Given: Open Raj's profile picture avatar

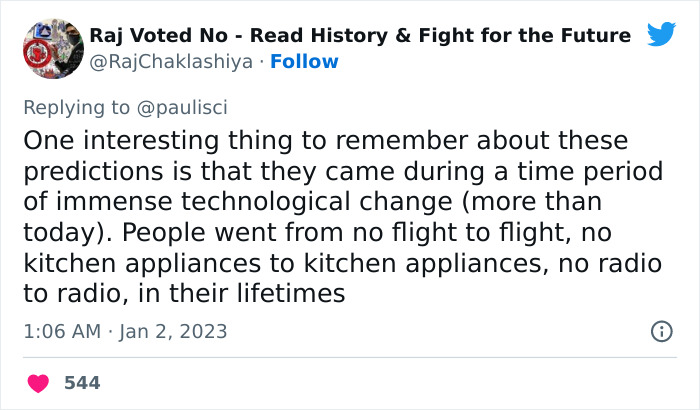Looking at the screenshot, I should [51, 47].
